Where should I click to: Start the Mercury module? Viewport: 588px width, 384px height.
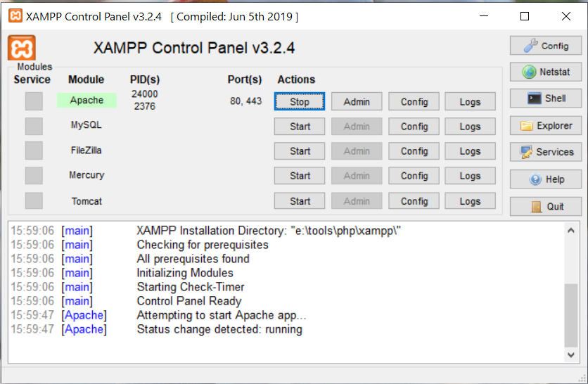[300, 176]
